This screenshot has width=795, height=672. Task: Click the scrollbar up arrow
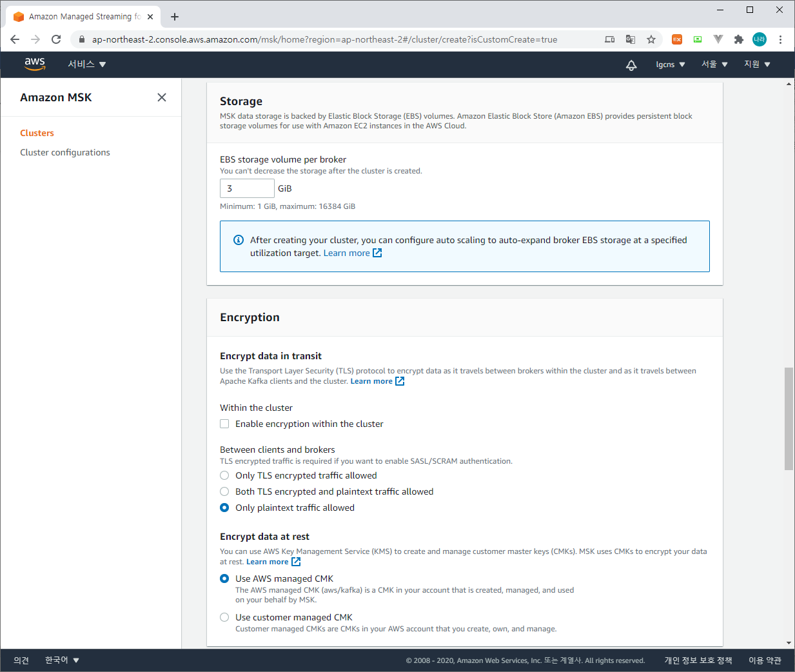point(789,84)
